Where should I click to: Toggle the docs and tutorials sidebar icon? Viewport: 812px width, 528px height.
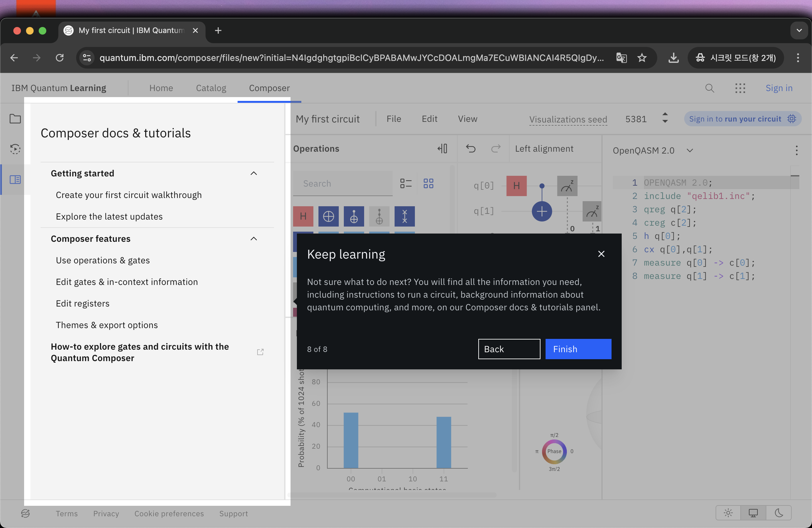[15, 180]
